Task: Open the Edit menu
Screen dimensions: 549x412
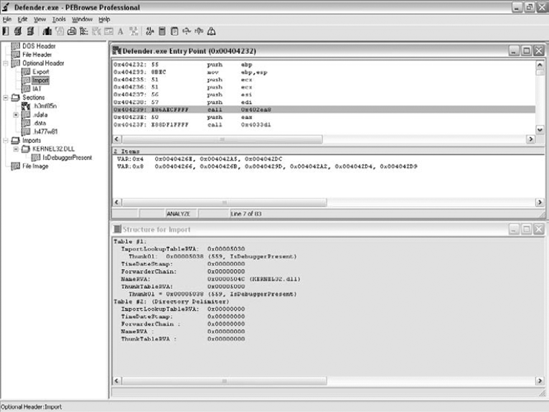Action: (x=22, y=19)
